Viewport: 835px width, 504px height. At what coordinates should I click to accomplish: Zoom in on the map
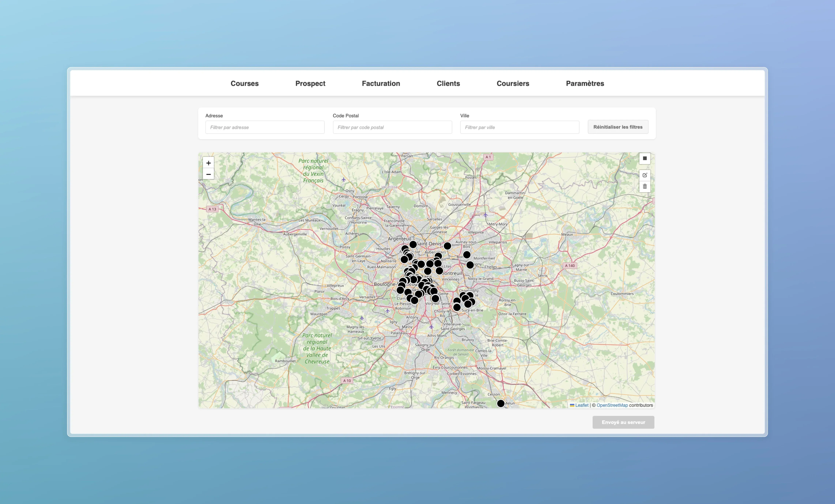tap(208, 163)
